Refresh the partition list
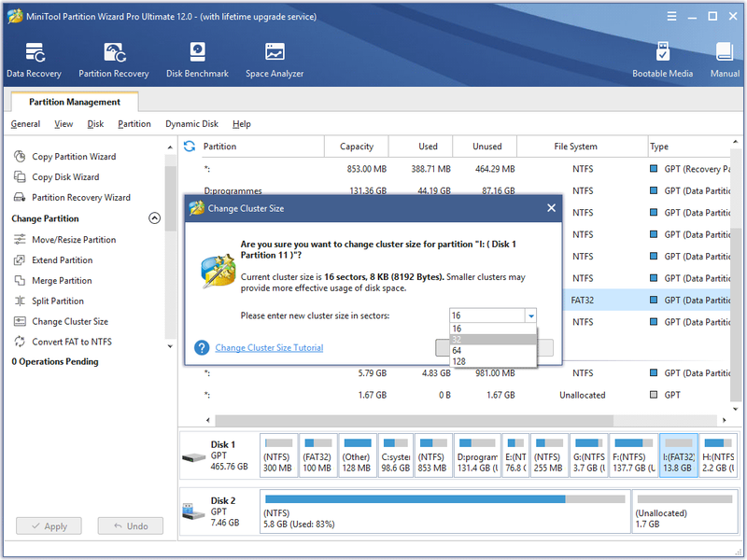This screenshot has width=747, height=560. pos(190,147)
